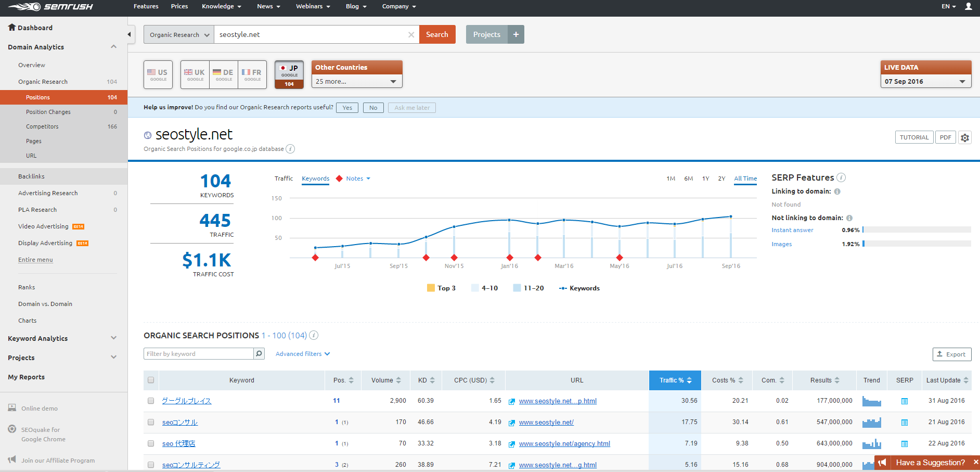
Task: Expand Keyword Analytics section
Action: [x=113, y=338]
